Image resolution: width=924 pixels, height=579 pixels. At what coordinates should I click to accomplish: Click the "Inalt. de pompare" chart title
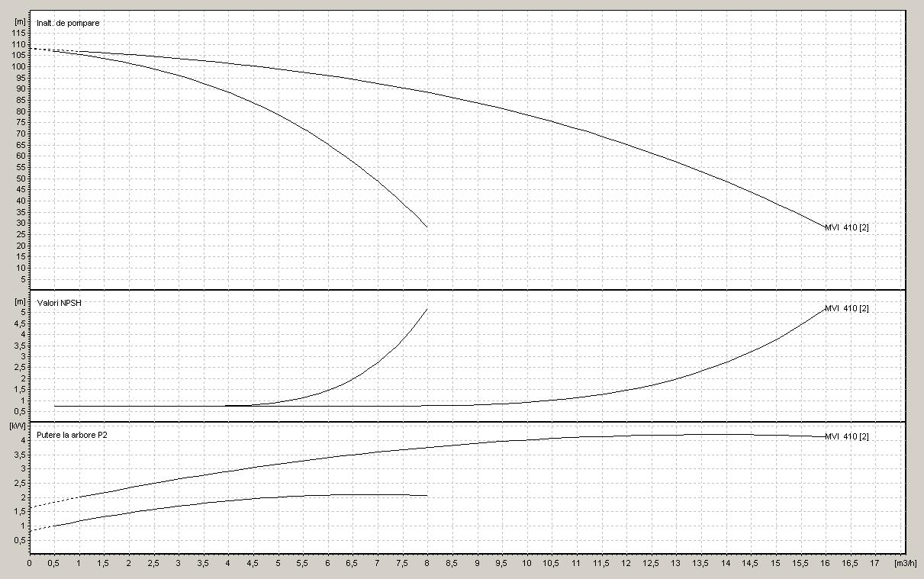(69, 23)
